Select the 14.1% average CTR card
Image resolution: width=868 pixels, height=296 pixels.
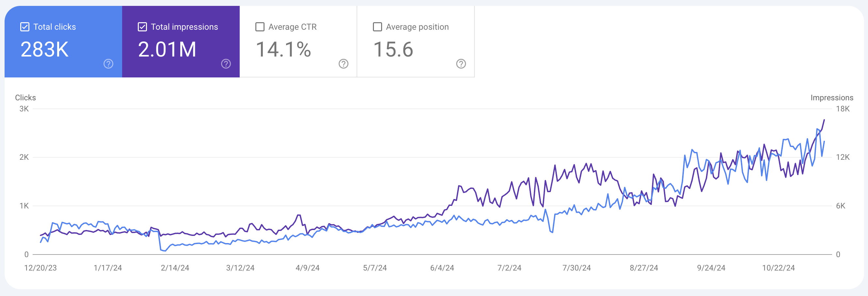pyautogui.click(x=298, y=41)
